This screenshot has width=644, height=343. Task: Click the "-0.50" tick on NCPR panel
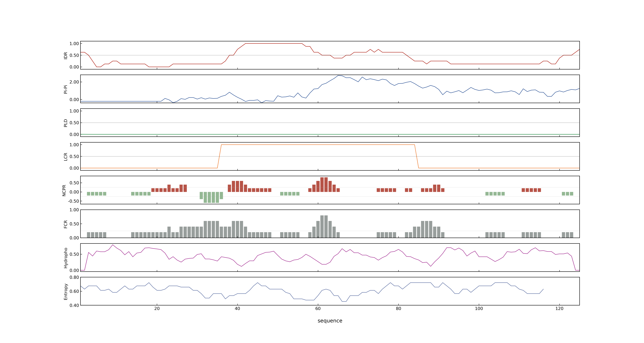click(x=73, y=201)
